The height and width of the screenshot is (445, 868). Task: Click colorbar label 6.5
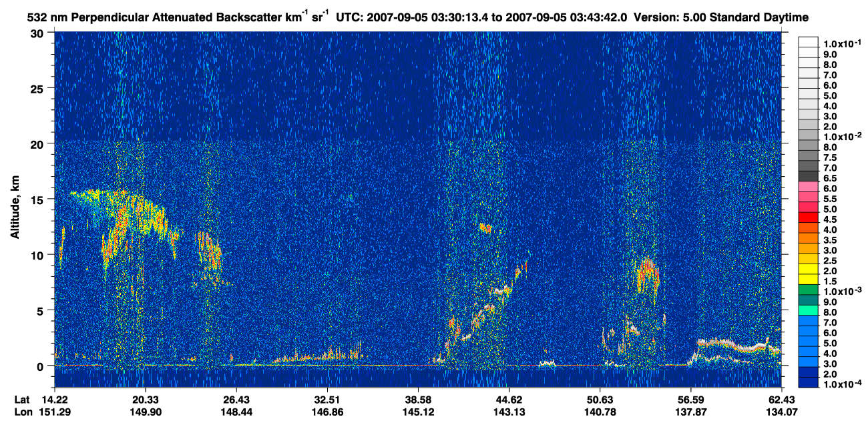click(x=830, y=179)
